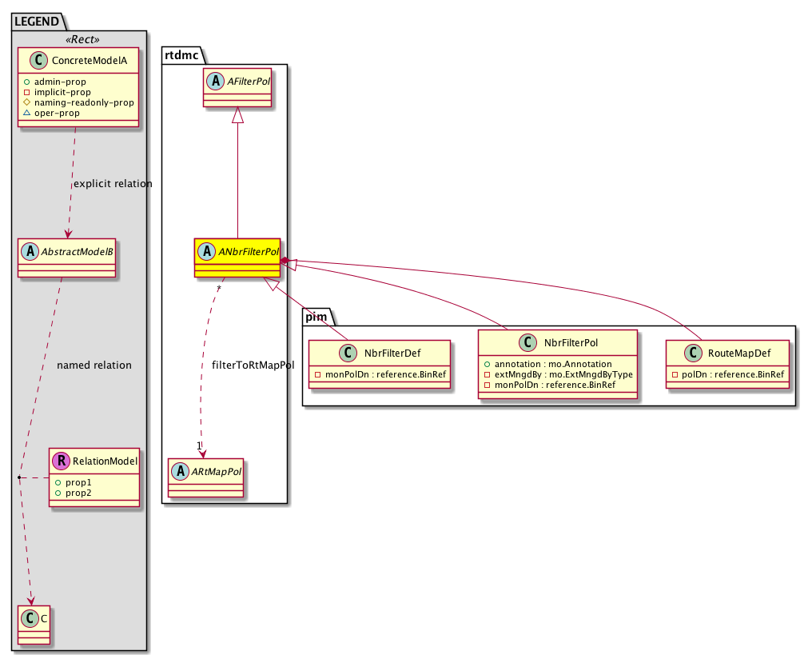Click the naming-readonly-prop entry in ConcreteModelA
Image resolution: width=812 pixels, height=659 pixels.
[x=78, y=103]
